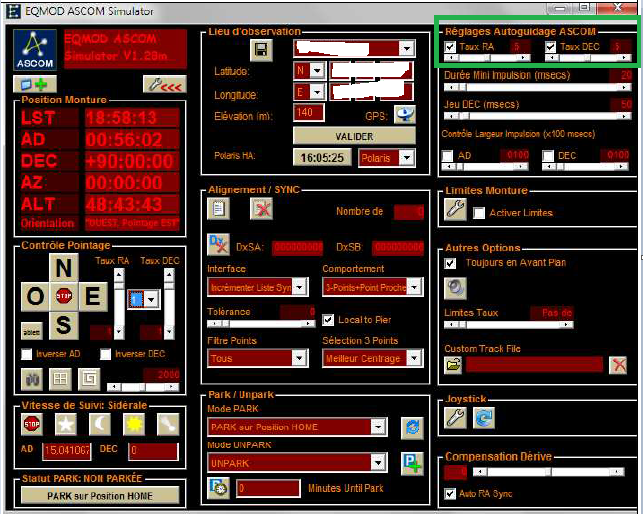Open joystick settings wrench icon
The height and width of the screenshot is (514, 643).
pos(455,418)
